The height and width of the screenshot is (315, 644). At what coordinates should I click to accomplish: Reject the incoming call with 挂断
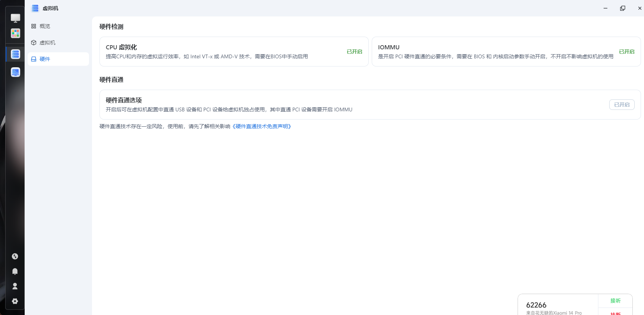click(615, 313)
